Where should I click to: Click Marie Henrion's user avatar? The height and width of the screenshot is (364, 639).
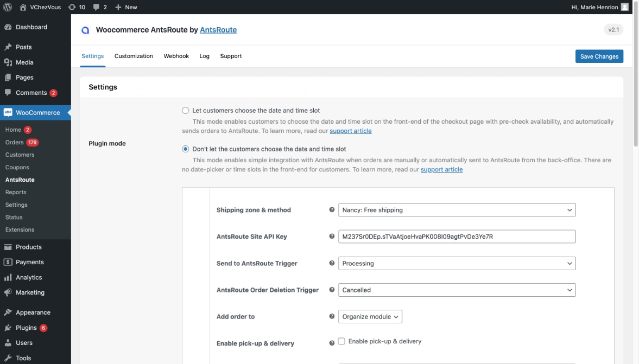[x=625, y=7]
